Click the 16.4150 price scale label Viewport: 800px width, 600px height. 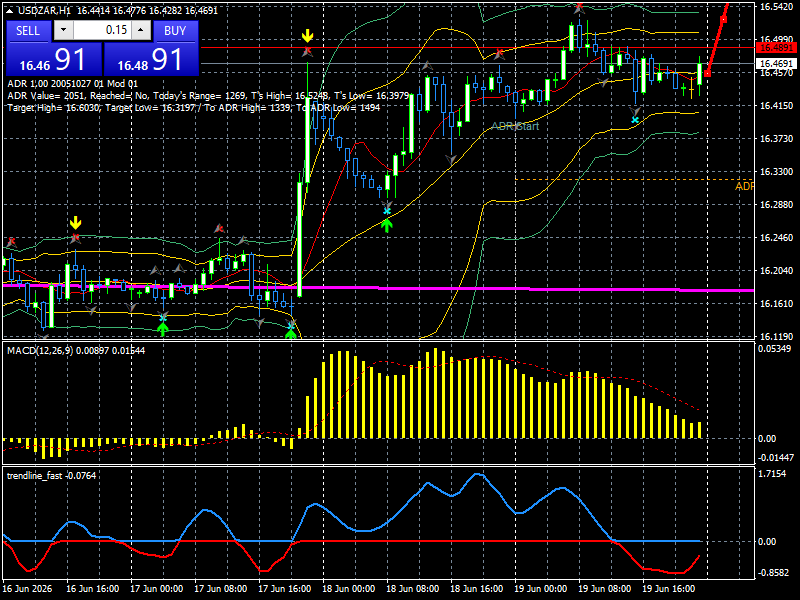pos(776,106)
